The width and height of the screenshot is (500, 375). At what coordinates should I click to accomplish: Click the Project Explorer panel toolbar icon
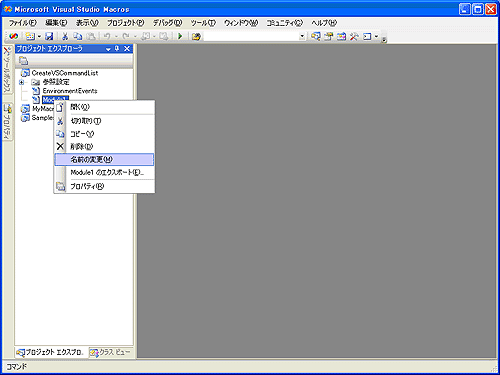pos(23,61)
